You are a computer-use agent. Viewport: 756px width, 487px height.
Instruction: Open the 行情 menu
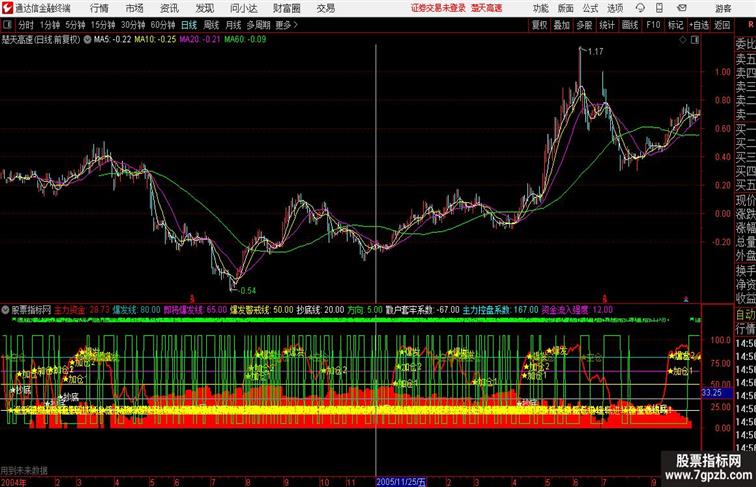(x=99, y=8)
